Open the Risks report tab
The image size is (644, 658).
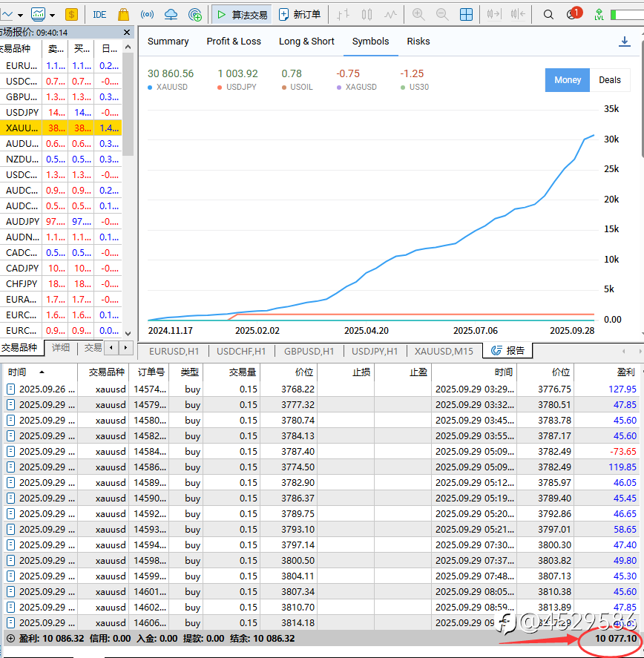tap(418, 41)
